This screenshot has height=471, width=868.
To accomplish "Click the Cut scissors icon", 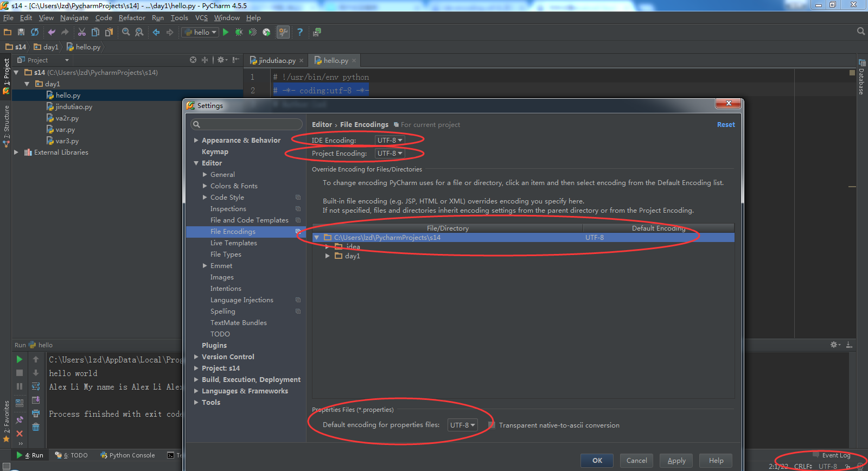I will [82, 33].
